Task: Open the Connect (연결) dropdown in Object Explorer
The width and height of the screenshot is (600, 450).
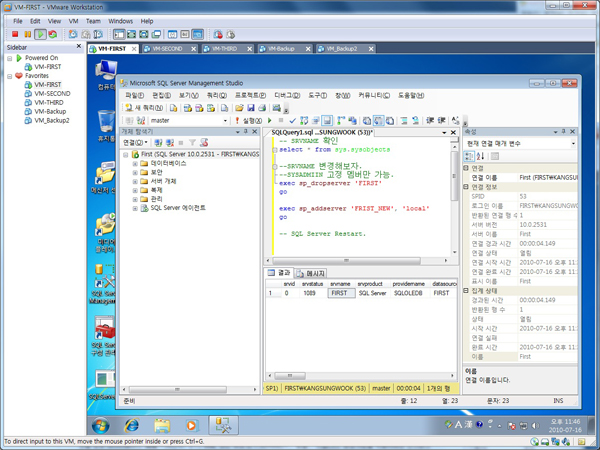Action: [x=135, y=143]
